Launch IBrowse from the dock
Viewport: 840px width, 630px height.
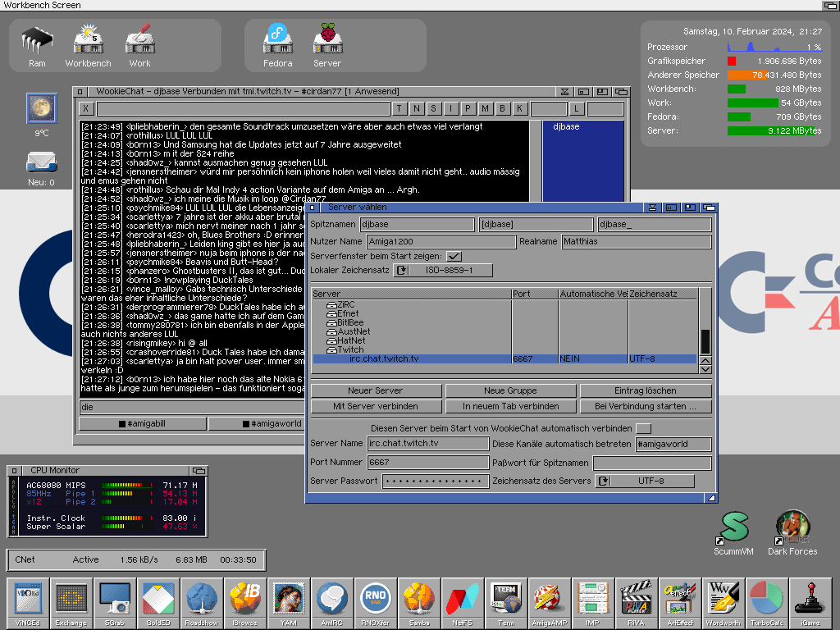pyautogui.click(x=244, y=603)
